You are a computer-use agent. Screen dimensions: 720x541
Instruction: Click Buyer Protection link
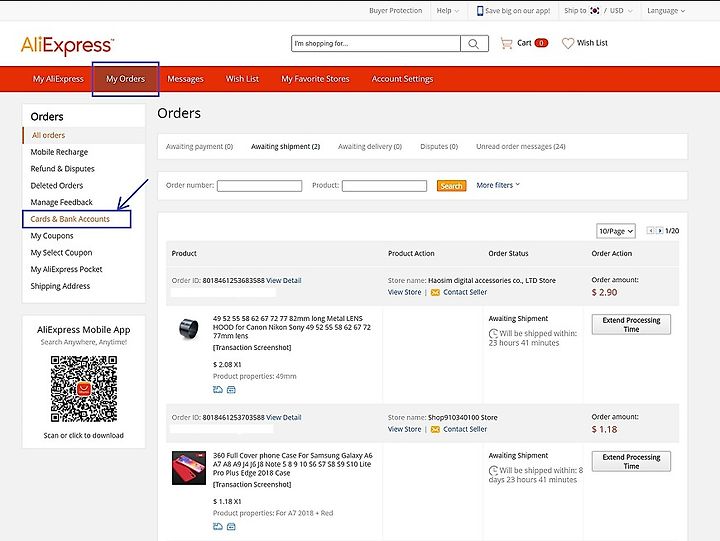tap(396, 11)
